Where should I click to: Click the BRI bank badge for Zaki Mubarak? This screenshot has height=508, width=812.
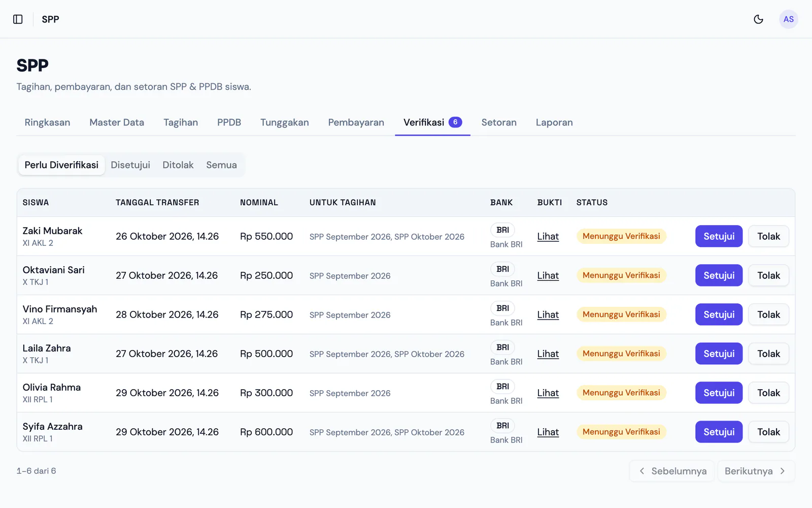click(502, 230)
